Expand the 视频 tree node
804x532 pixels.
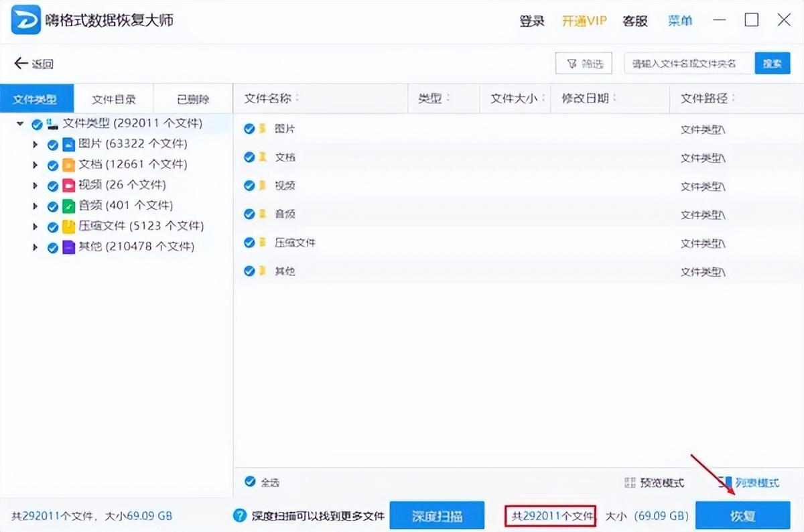36,186
